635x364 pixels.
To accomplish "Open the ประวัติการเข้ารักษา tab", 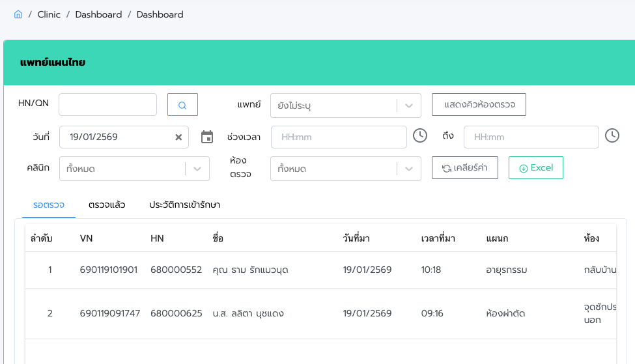I will tap(184, 204).
